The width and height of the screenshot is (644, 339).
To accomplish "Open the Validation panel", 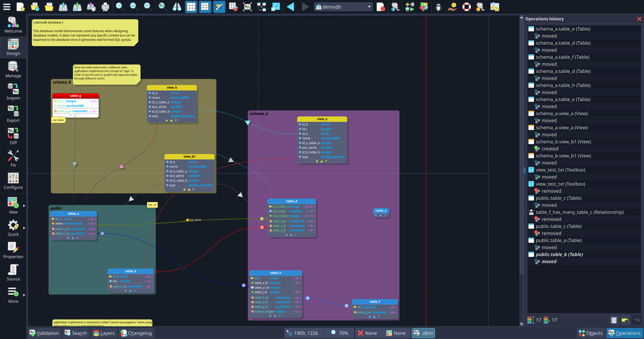I will tap(44, 333).
